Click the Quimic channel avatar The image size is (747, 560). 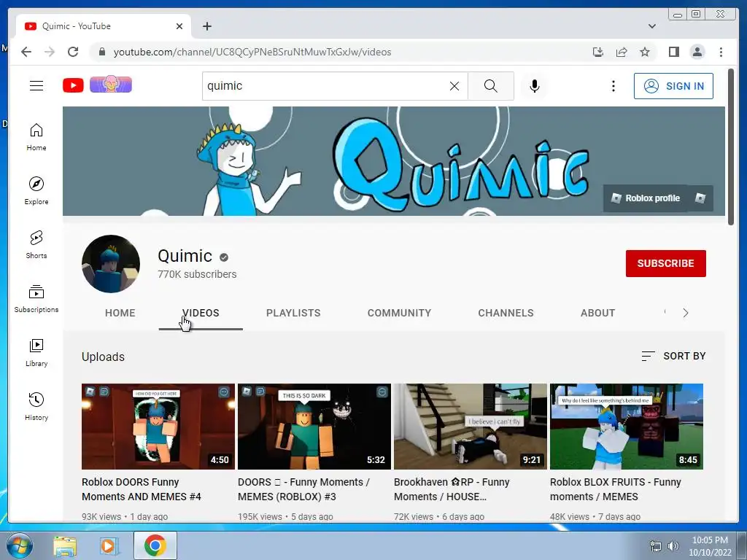(111, 264)
